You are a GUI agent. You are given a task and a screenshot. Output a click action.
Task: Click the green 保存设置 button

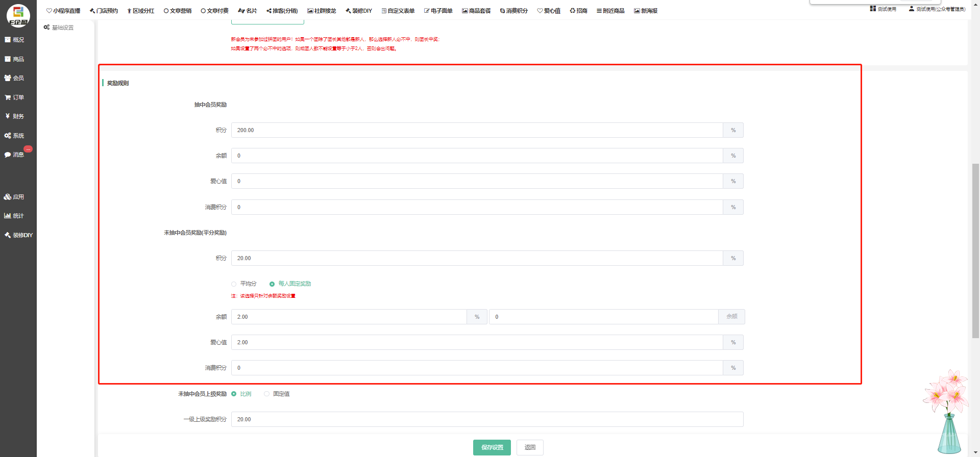coord(492,447)
